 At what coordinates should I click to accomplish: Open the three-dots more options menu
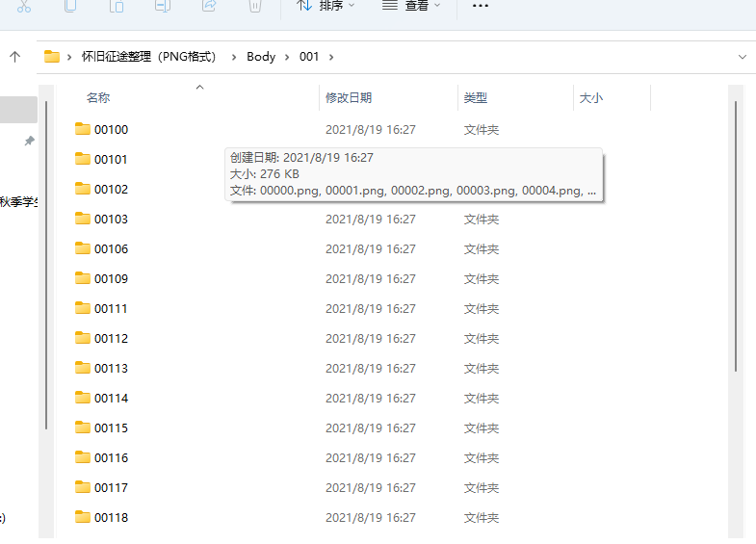coord(481,6)
